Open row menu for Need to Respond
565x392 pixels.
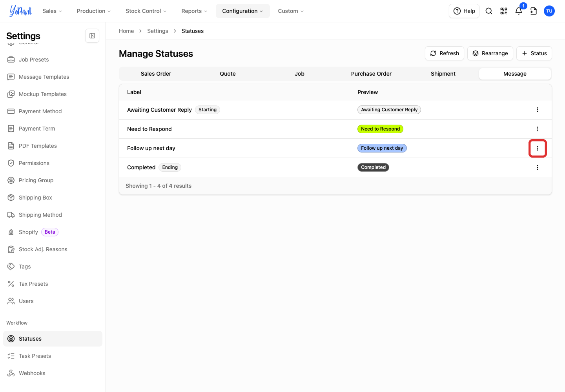click(x=538, y=129)
